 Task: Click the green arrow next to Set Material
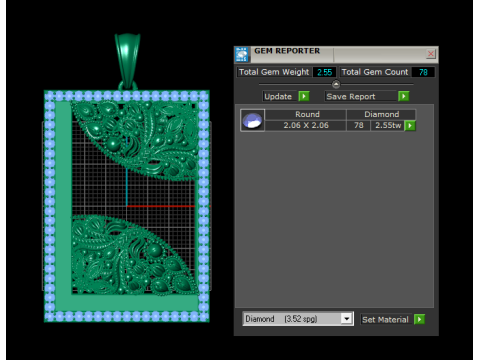pos(419,319)
